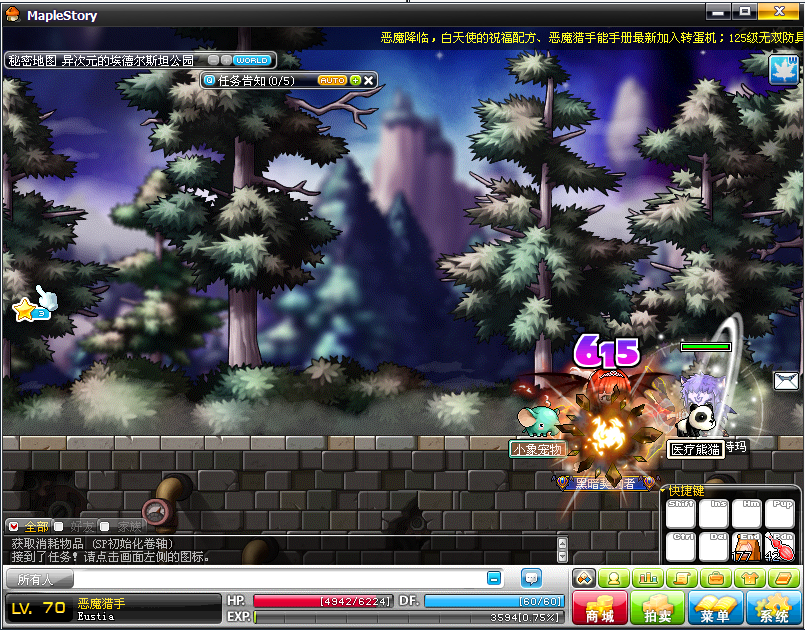Click the MapleStory mushroom title icon
This screenshot has width=805, height=630.
(13, 14)
